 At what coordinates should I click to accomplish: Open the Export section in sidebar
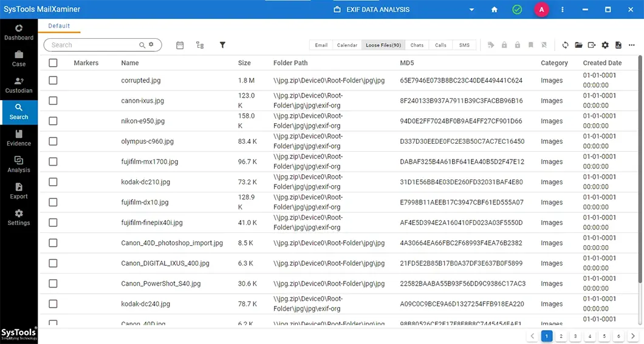pyautogui.click(x=18, y=191)
